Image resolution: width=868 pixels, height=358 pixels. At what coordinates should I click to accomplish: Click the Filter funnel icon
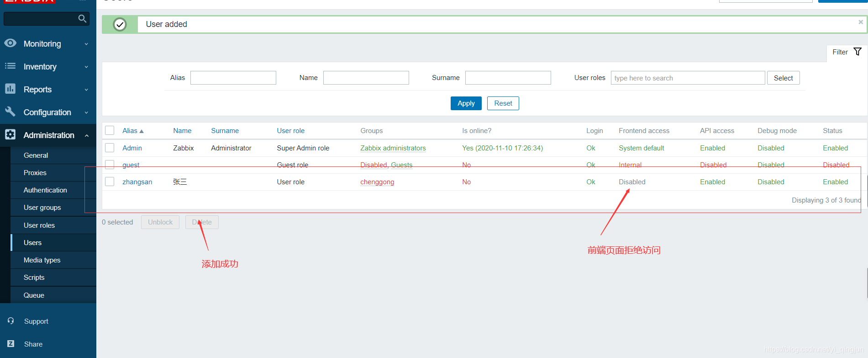857,52
